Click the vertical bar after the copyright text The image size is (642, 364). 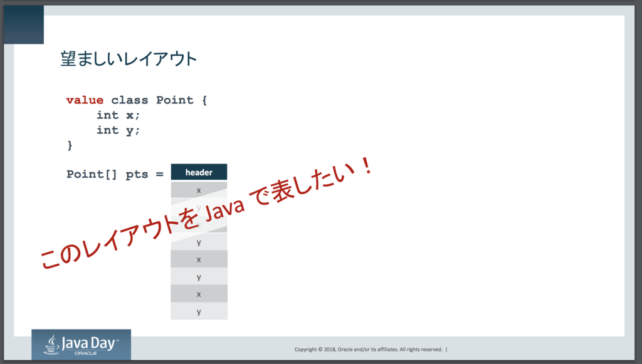coord(445,350)
